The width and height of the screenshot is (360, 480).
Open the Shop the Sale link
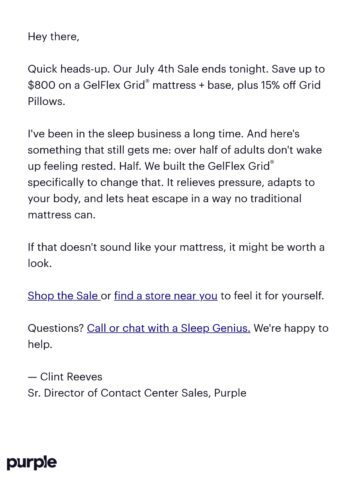pyautogui.click(x=63, y=296)
